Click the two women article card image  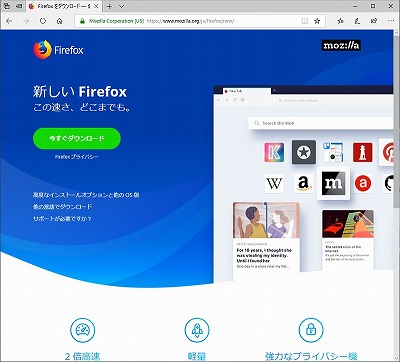[266, 220]
